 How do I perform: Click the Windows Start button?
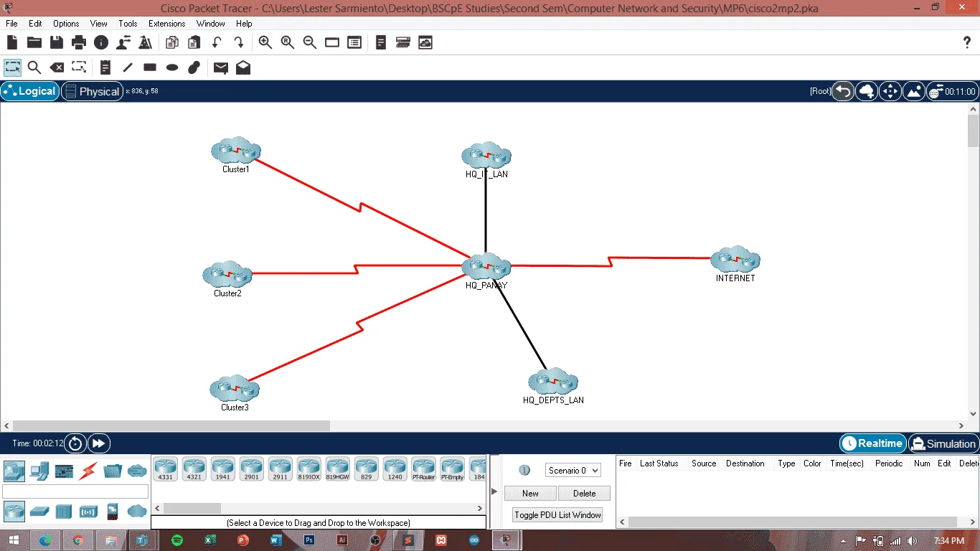pyautogui.click(x=14, y=540)
